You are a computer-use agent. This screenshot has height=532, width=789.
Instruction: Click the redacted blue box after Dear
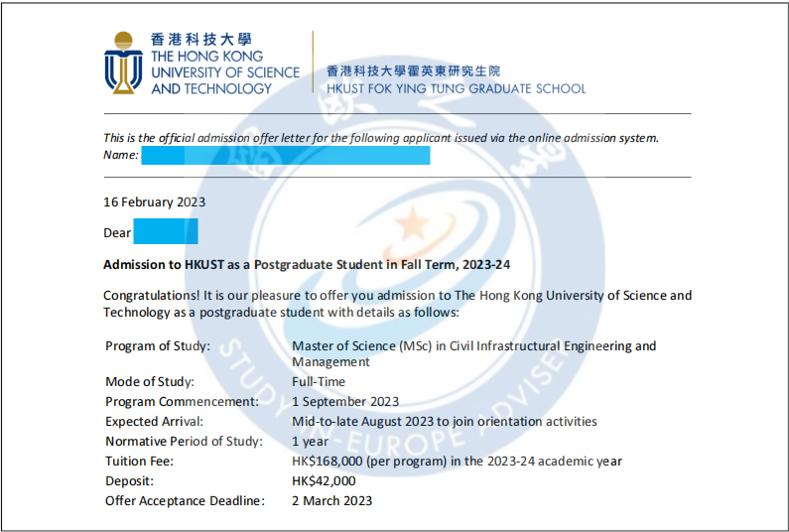click(x=166, y=231)
